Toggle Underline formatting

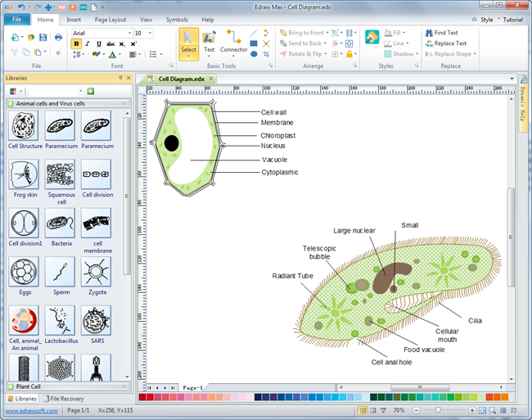point(98,44)
